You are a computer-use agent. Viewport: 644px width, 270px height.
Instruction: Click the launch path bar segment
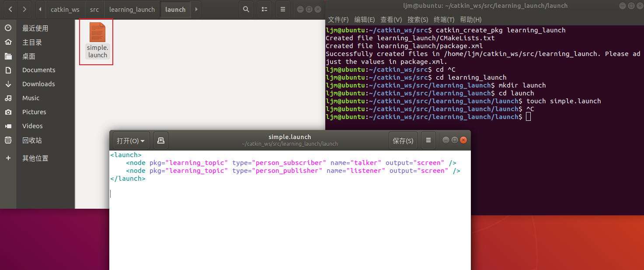click(x=175, y=9)
